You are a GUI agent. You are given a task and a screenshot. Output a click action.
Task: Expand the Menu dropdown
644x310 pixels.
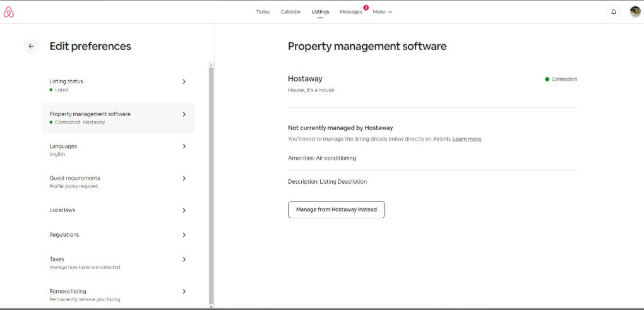coord(383,12)
